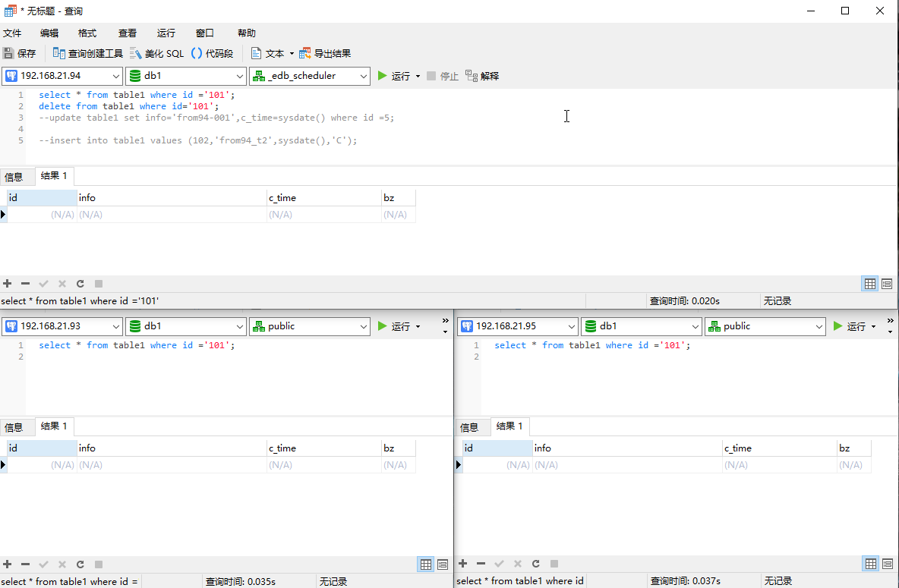Viewport: 899px width, 588px height.
Task: Open the Window (窗口) menu
Action: 205,33
